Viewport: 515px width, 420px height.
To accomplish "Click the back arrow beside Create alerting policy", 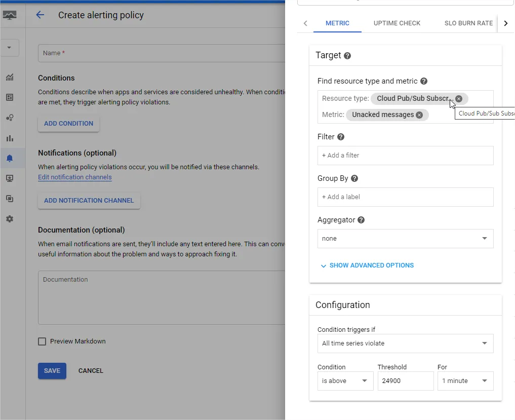I will pyautogui.click(x=40, y=15).
